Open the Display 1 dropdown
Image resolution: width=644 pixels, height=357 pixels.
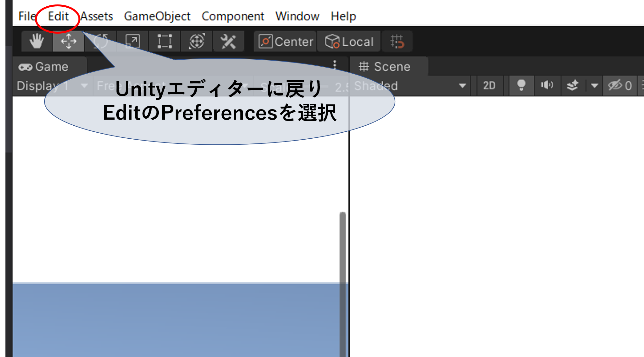click(x=52, y=86)
